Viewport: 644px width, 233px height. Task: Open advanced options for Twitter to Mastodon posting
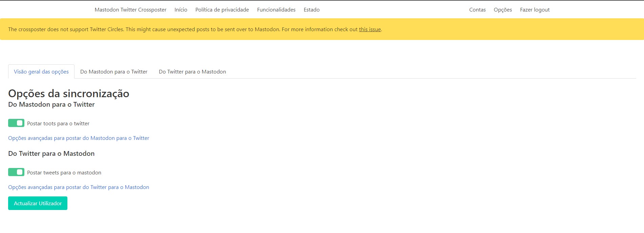(x=79, y=187)
